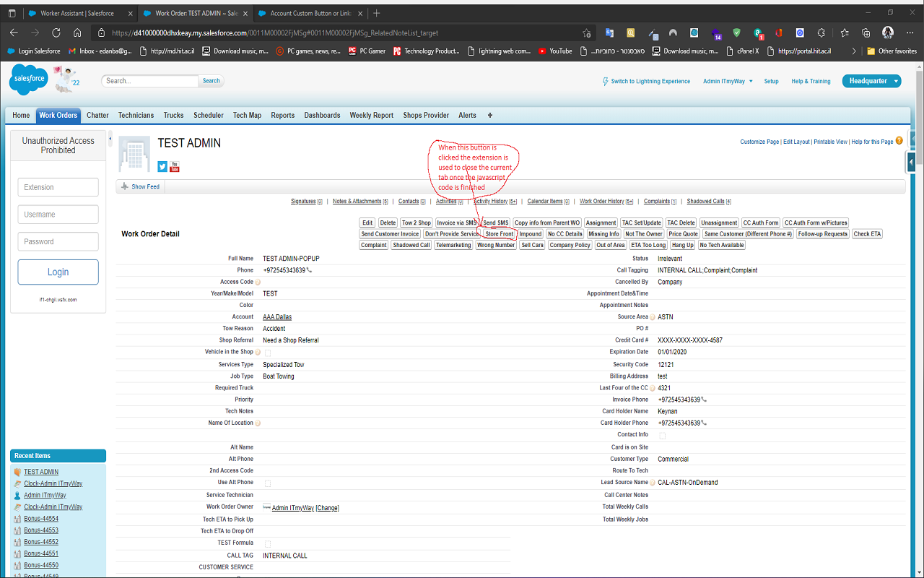The image size is (924, 578).
Task: Click the browser refresh icon
Action: 56,33
